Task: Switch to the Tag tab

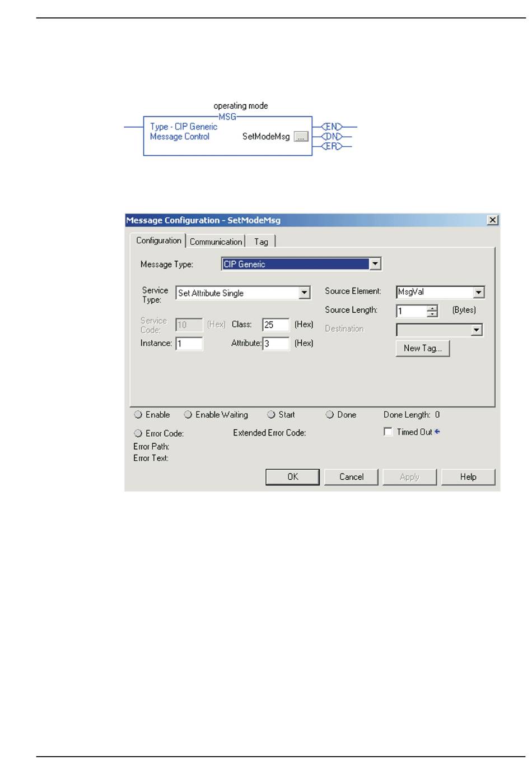Action: (x=261, y=242)
